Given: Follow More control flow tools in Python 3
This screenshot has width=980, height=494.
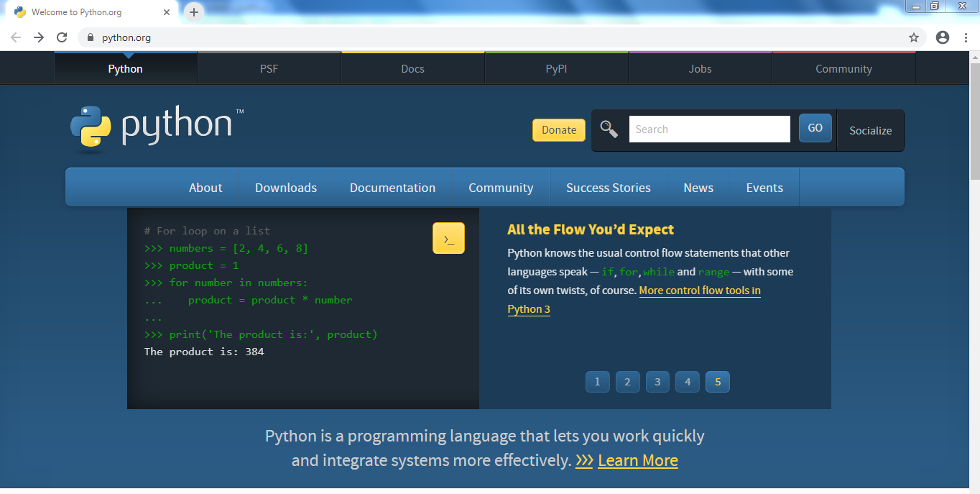Looking at the screenshot, I should pyautogui.click(x=634, y=300).
